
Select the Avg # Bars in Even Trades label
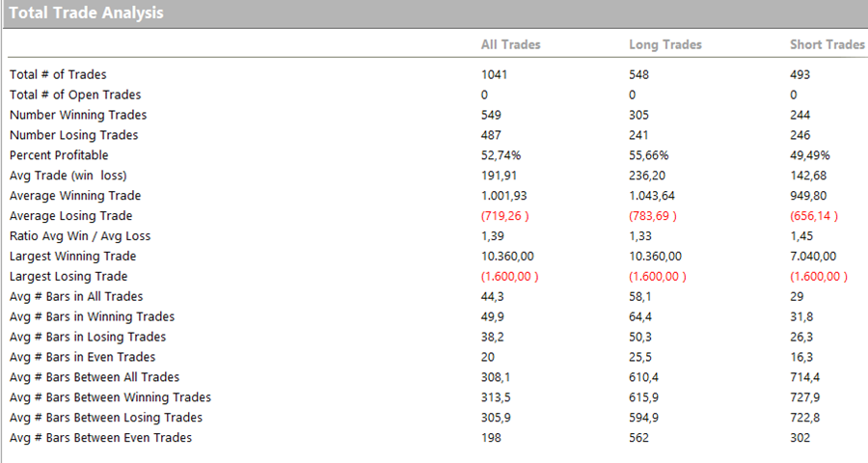[84, 357]
